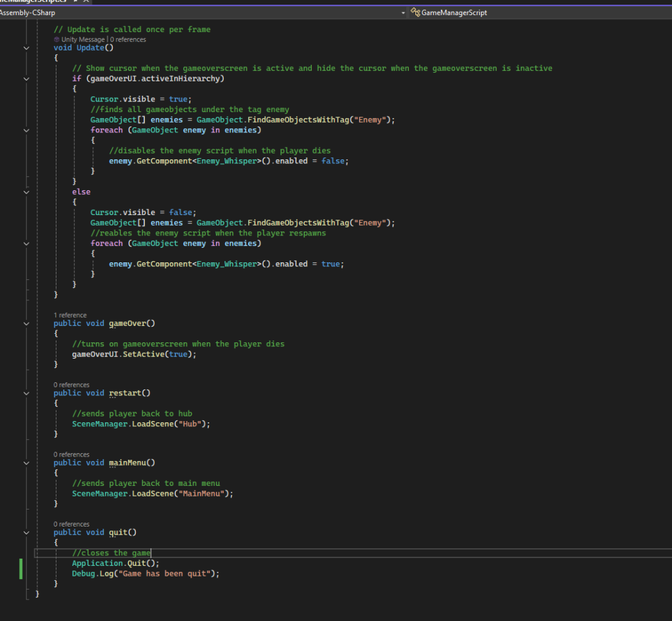This screenshot has width=672, height=621.
Task: Collapse the else block
Action: coord(26,192)
